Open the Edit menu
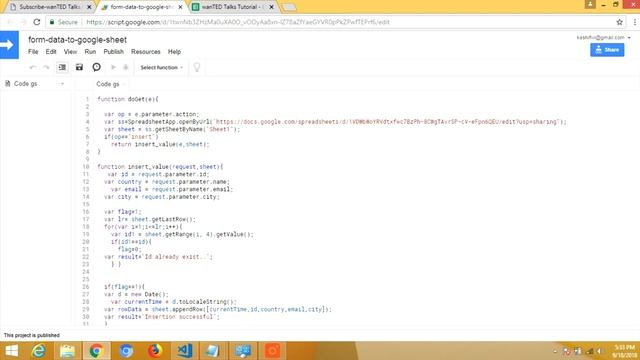Viewport: 640px width, 360px height. pyautogui.click(x=51, y=52)
